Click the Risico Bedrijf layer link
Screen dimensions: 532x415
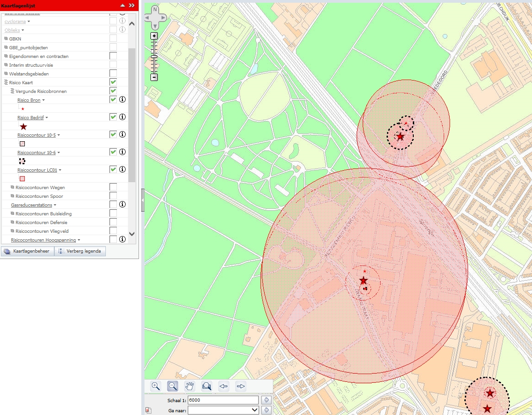click(x=30, y=118)
